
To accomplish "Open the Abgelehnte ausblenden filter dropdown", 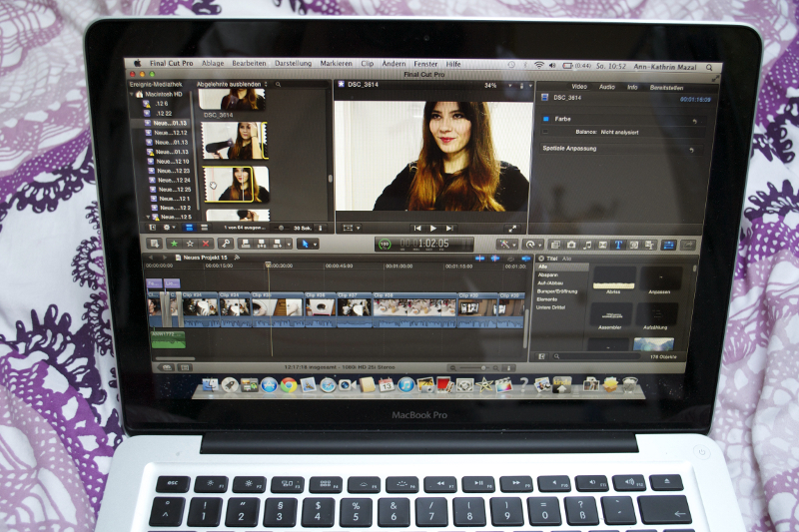I will 232,84.
